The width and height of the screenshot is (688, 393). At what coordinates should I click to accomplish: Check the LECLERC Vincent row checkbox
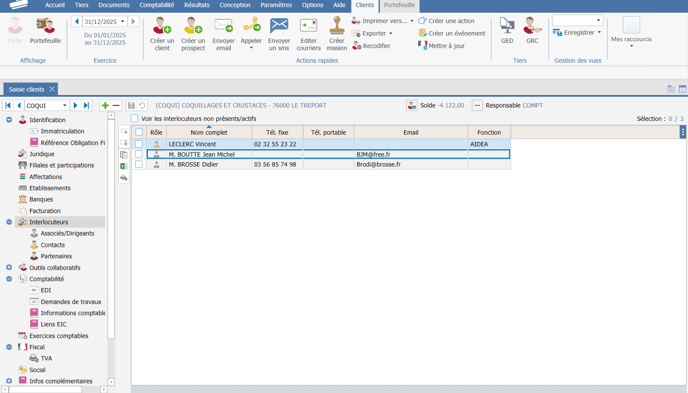[x=139, y=144]
